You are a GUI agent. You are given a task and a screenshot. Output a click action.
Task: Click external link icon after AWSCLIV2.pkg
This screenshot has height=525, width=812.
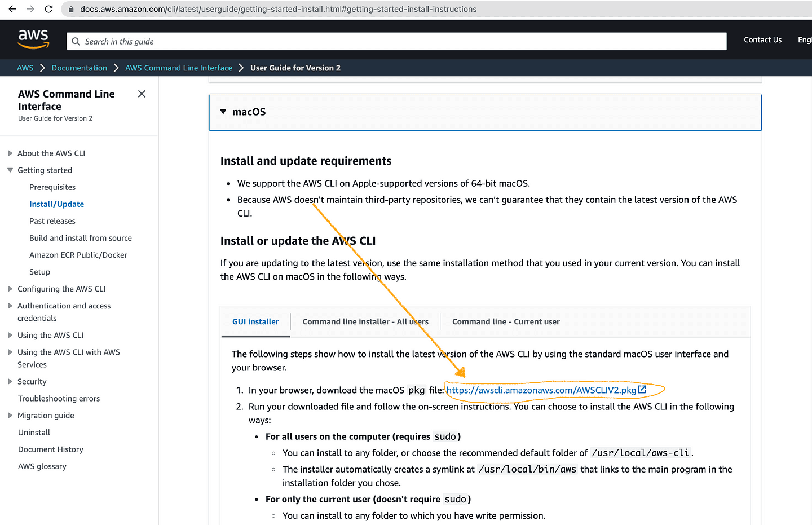pos(642,390)
